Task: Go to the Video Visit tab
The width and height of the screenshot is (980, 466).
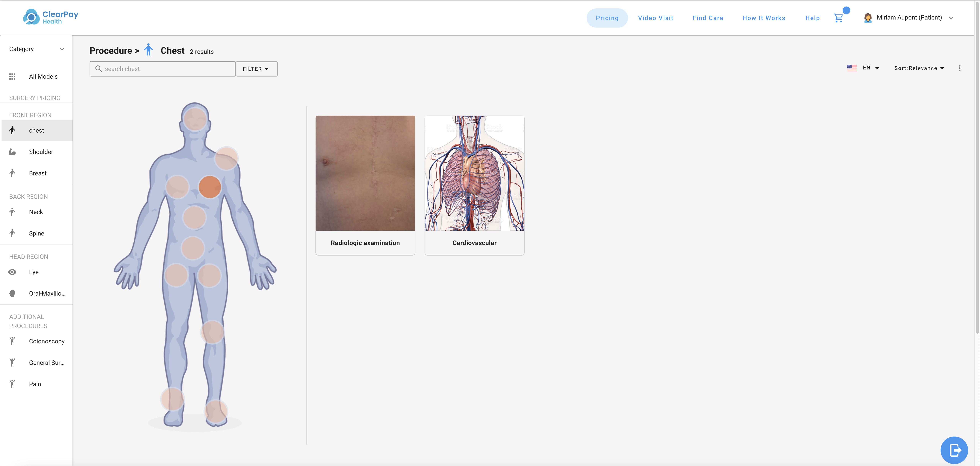Action: pyautogui.click(x=655, y=18)
